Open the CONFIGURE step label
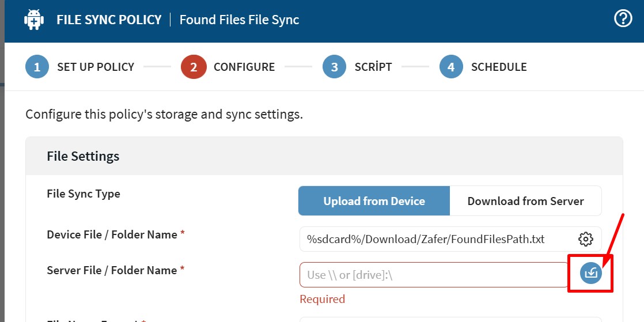Image resolution: width=644 pixels, height=322 pixels. (244, 67)
